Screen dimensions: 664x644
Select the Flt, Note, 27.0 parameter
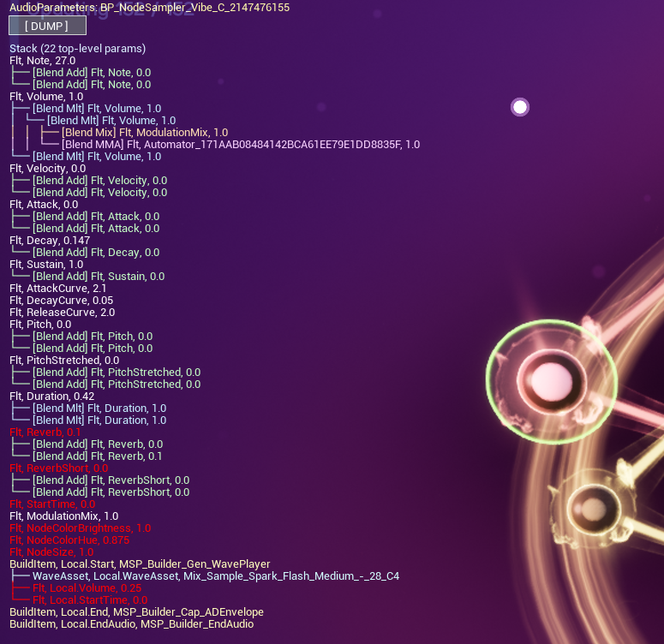[42, 61]
